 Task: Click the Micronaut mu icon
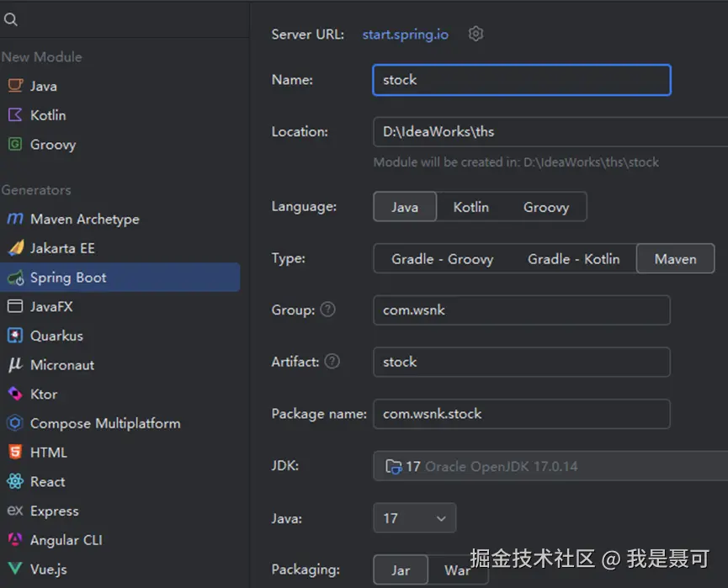[15, 365]
